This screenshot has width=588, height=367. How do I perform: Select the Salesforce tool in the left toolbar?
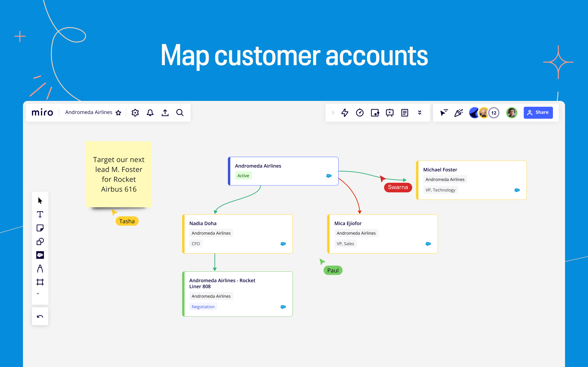click(x=40, y=255)
